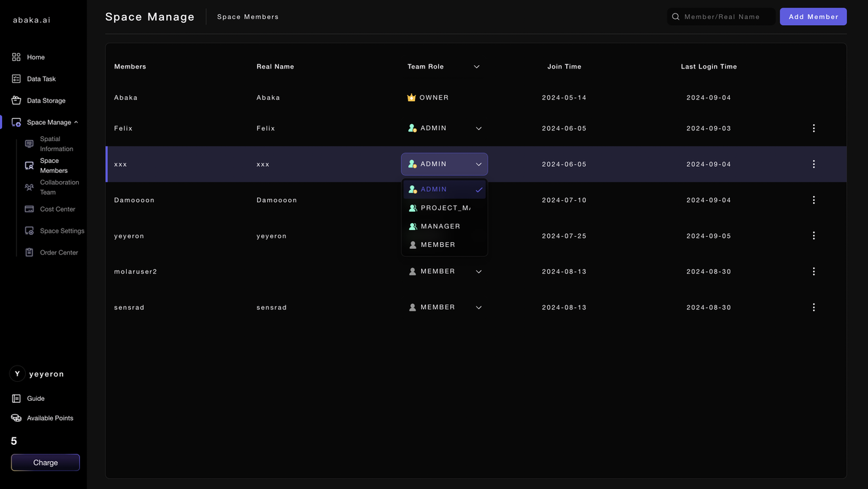Pick PROJECT_MANAGER option in role dropdown
The width and height of the screenshot is (868, 489).
coord(445,208)
